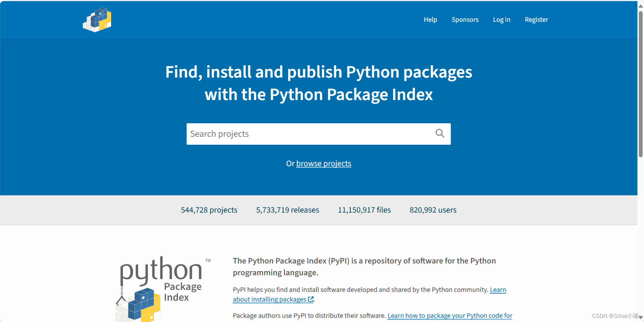Click the 544,728 projects statistic
644x322 pixels.
click(x=209, y=210)
